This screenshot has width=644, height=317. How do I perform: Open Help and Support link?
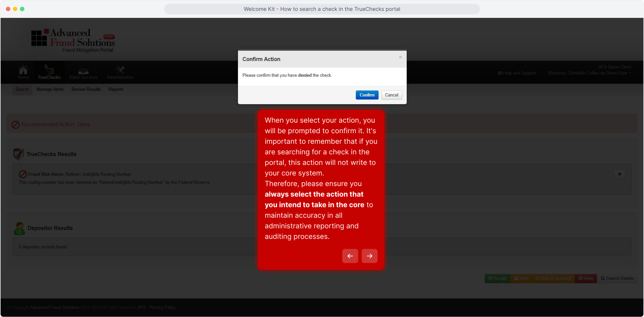pos(517,73)
